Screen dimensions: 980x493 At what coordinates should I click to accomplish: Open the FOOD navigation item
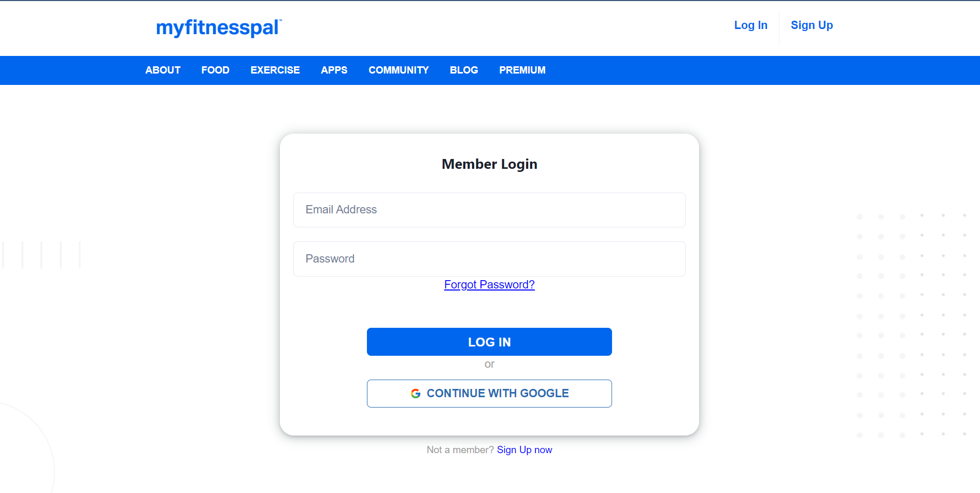(x=216, y=70)
